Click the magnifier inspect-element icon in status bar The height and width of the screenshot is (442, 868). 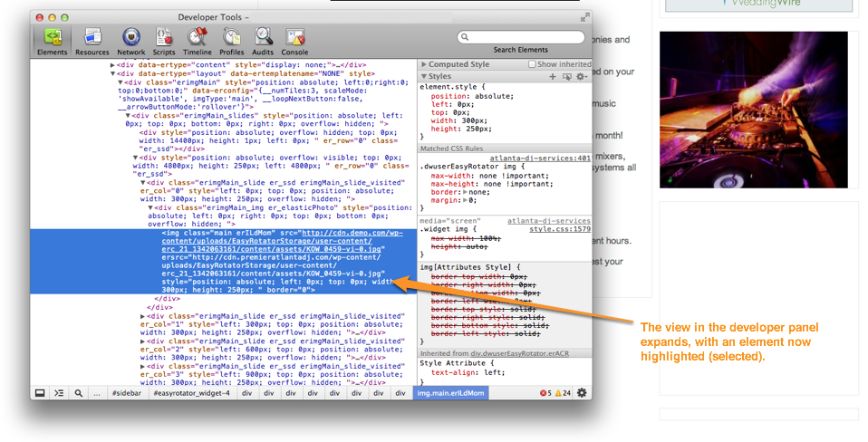(x=79, y=393)
